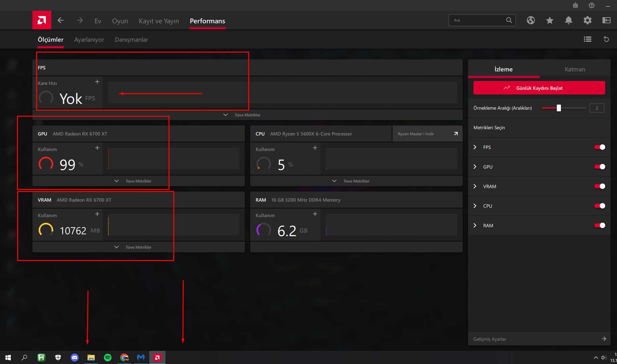The height and width of the screenshot is (364, 617).
Task: Switch to the Katman tab
Action: [575, 69]
